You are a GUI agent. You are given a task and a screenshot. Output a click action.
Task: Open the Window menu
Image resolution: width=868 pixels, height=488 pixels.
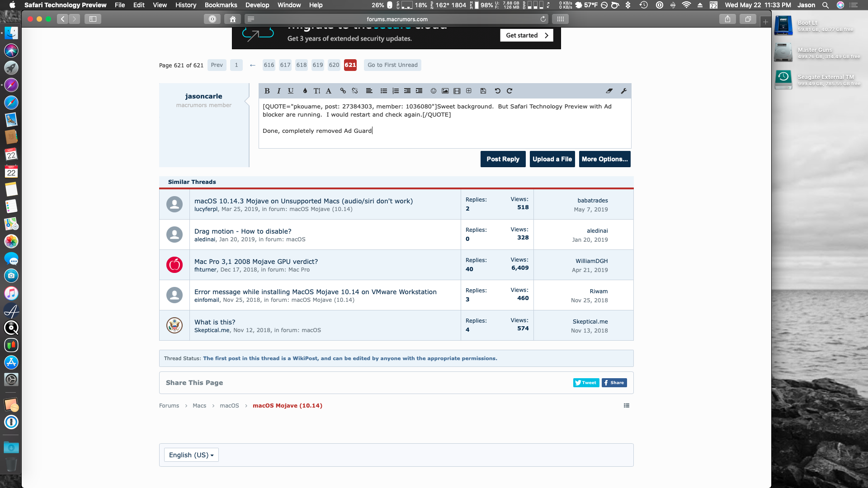(x=289, y=5)
